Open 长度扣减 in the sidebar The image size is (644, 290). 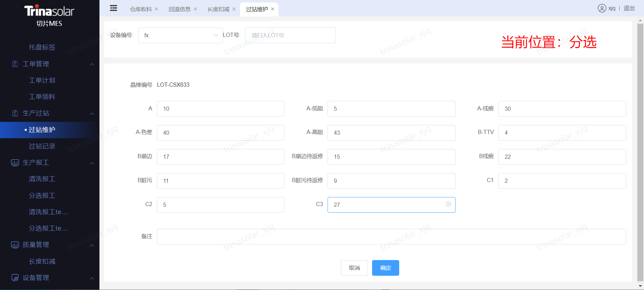click(x=42, y=261)
